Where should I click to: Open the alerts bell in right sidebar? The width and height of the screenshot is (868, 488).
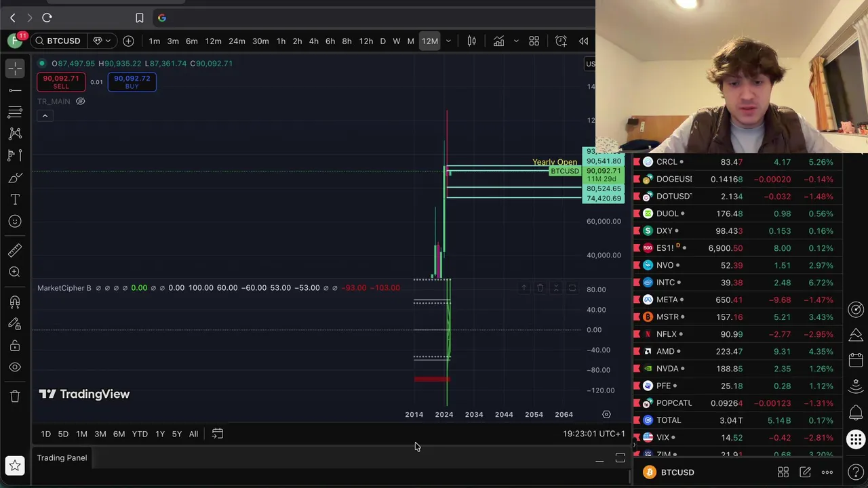(856, 413)
